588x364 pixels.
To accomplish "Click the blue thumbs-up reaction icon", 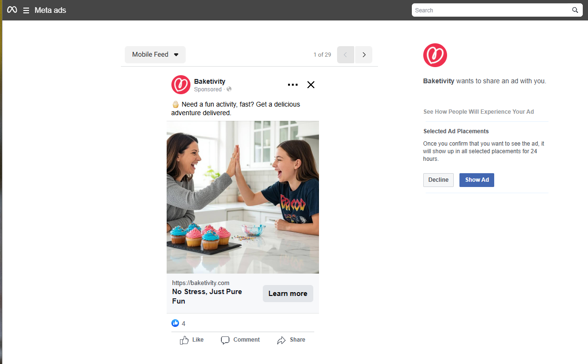I will click(x=175, y=323).
